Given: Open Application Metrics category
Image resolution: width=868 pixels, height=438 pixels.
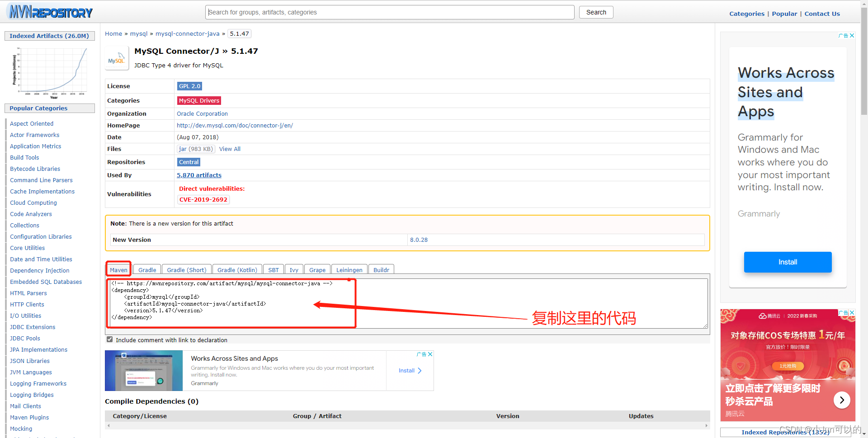Looking at the screenshot, I should pos(35,146).
